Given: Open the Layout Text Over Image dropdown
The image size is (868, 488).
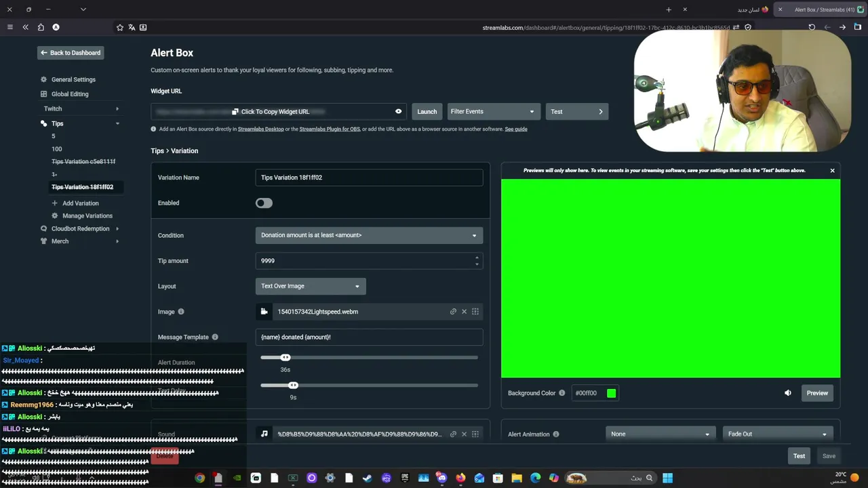Looking at the screenshot, I should coord(311,286).
